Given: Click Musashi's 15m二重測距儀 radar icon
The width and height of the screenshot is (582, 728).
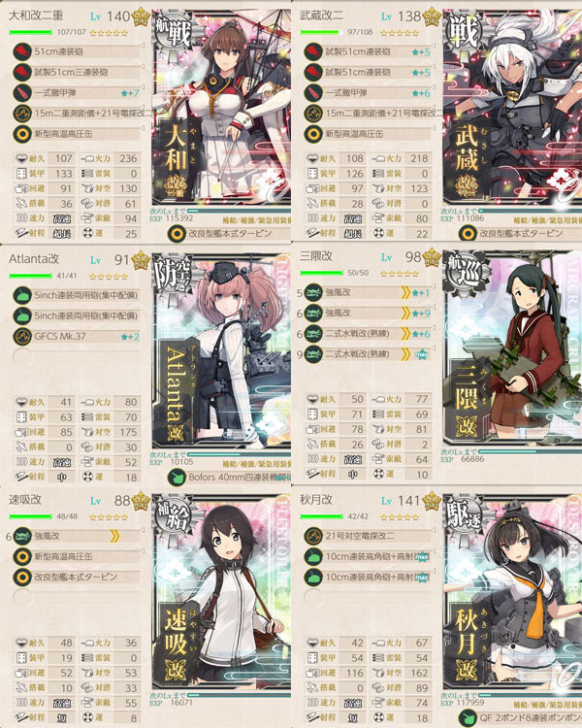Looking at the screenshot, I should [313, 114].
